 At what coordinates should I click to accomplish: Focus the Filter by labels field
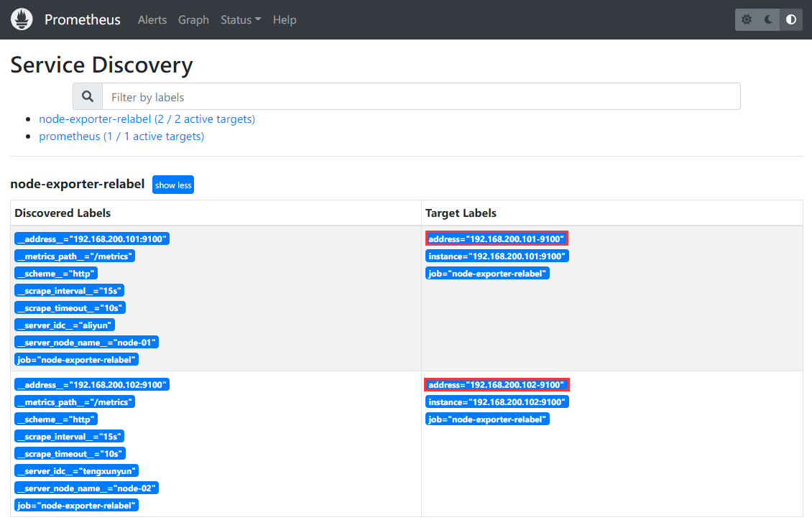click(x=421, y=96)
